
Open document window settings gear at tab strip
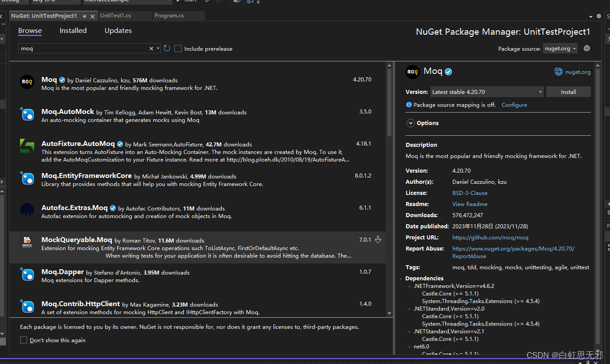coord(598,16)
